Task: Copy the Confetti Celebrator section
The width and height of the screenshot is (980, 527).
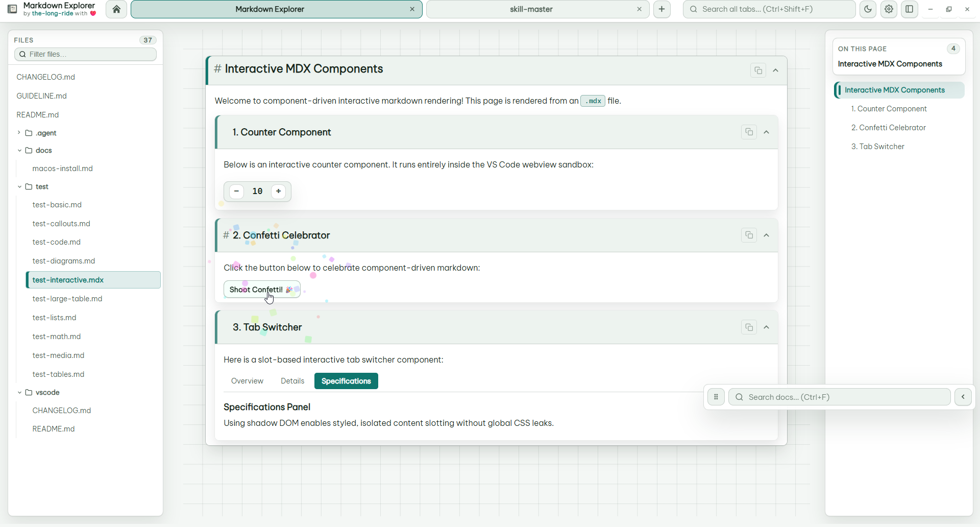Action: pos(749,235)
